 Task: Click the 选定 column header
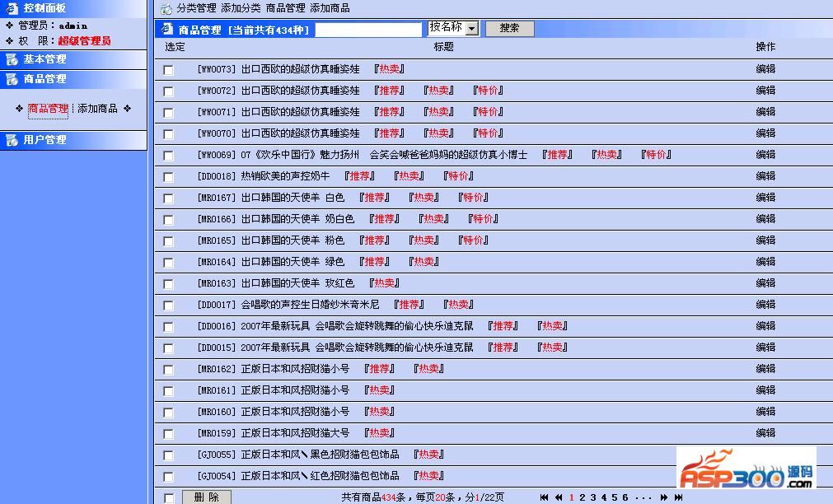click(175, 47)
